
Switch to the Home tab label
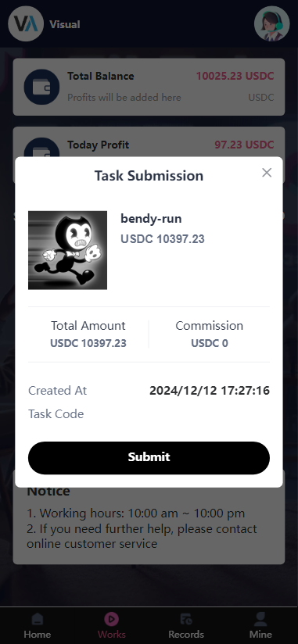pyautogui.click(x=38, y=634)
